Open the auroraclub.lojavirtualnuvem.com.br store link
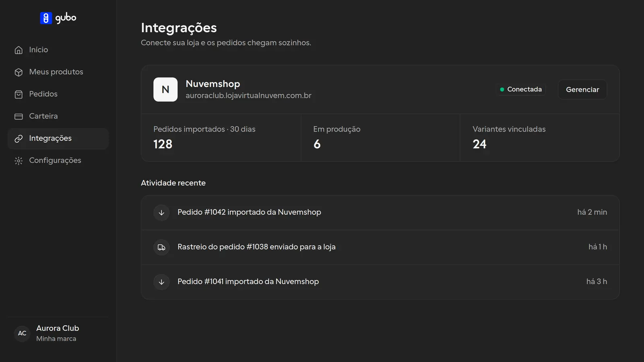This screenshot has width=644, height=362. click(248, 96)
